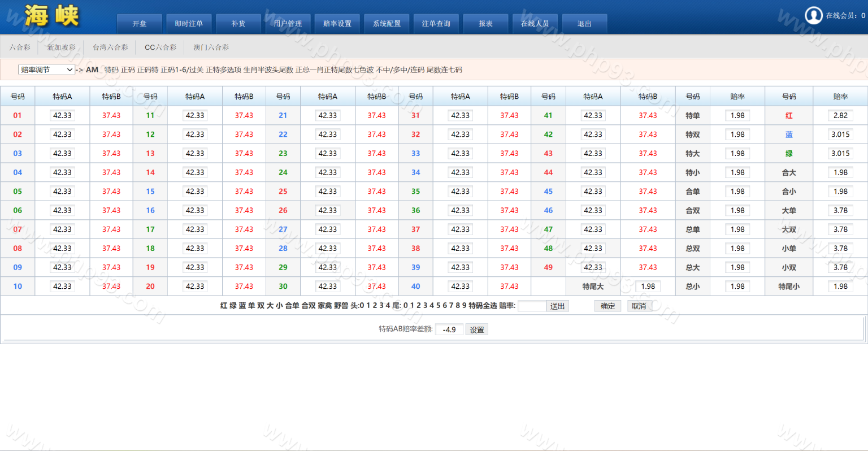
Task: Click the 生肖半波头尾数 link
Action: click(268, 70)
